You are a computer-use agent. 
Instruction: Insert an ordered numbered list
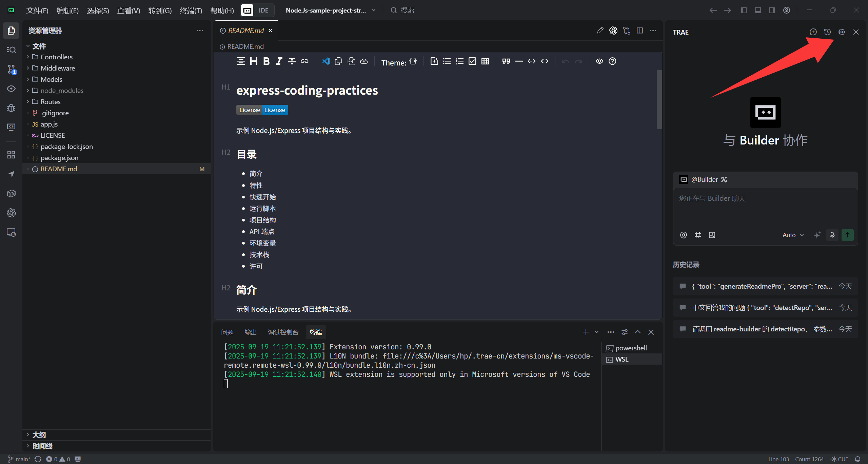click(x=459, y=61)
